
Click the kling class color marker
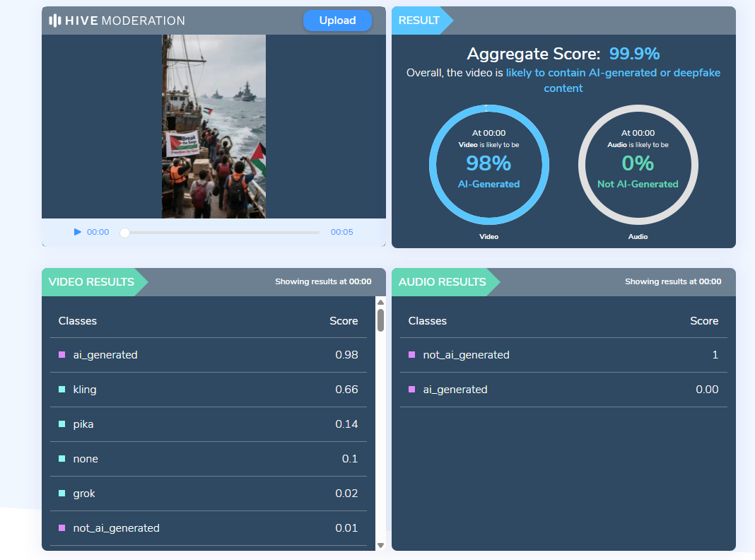62,390
